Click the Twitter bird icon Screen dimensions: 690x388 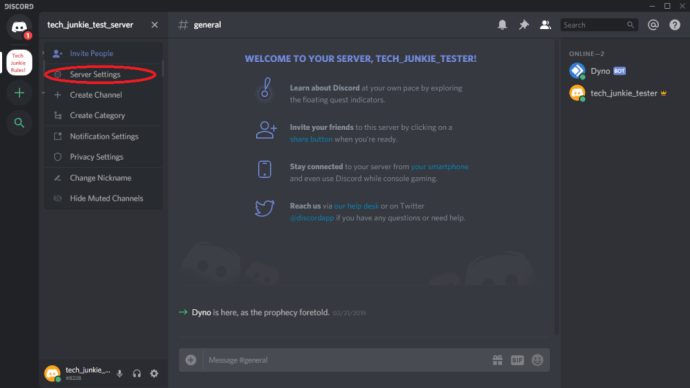[264, 208]
